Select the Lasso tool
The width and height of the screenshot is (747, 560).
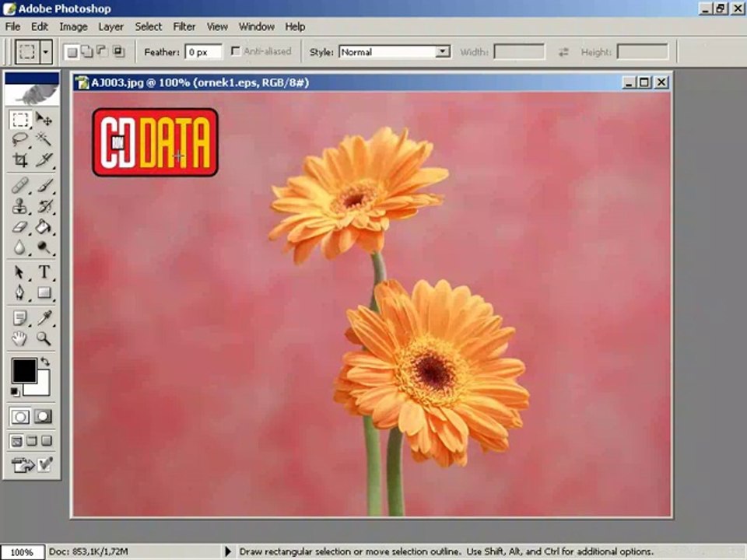(20, 139)
